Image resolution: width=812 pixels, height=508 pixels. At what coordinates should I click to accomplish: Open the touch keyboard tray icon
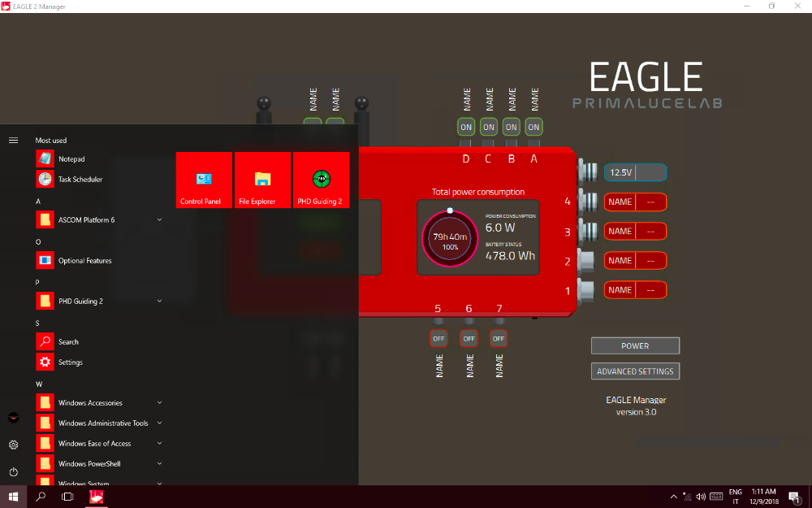[716, 497]
